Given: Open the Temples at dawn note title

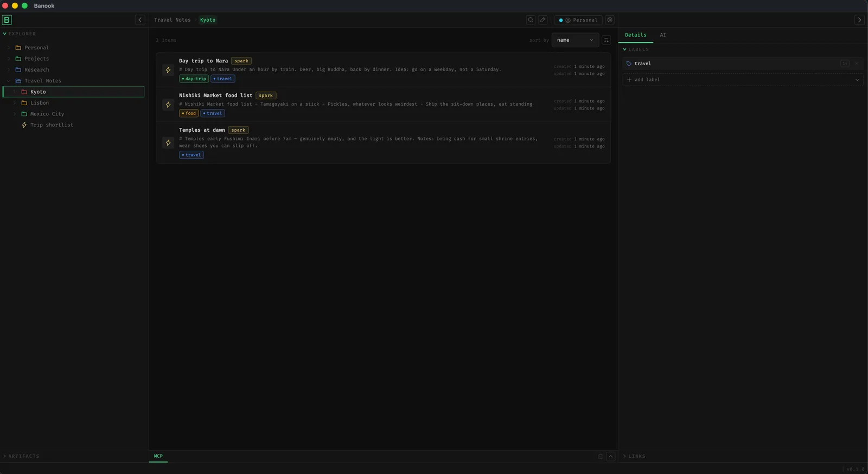Looking at the screenshot, I should coord(202,130).
